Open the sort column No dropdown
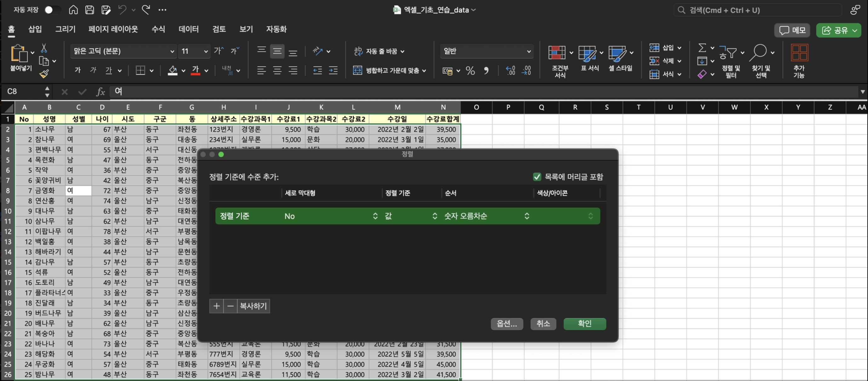Image resolution: width=868 pixels, height=381 pixels. pos(375,216)
